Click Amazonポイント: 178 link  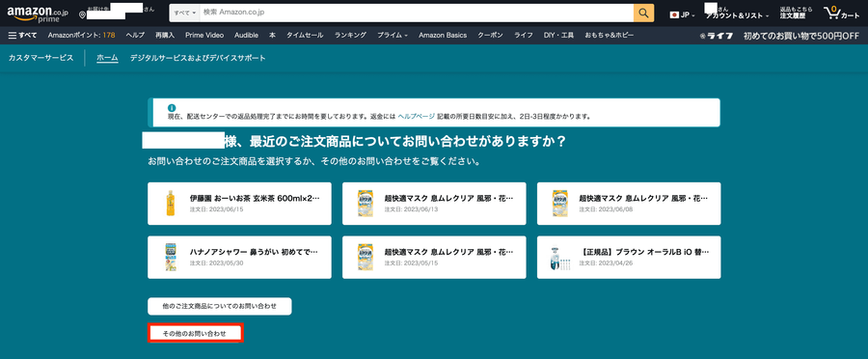click(81, 35)
